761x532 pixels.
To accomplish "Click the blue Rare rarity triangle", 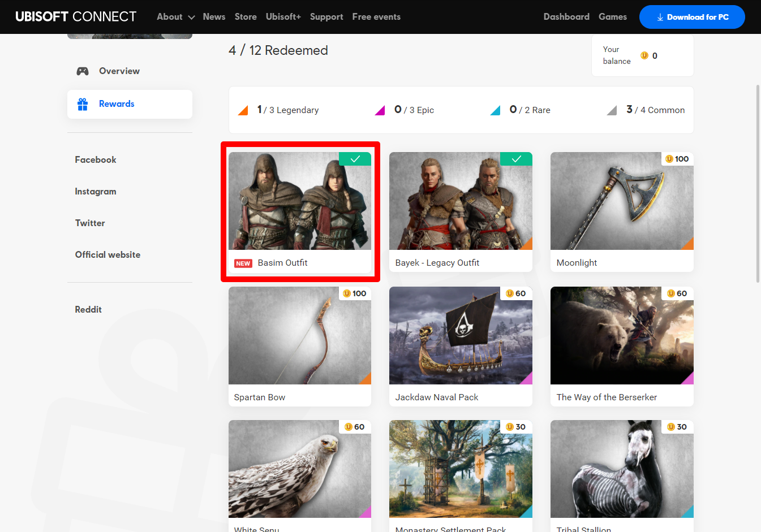I will tap(495, 111).
